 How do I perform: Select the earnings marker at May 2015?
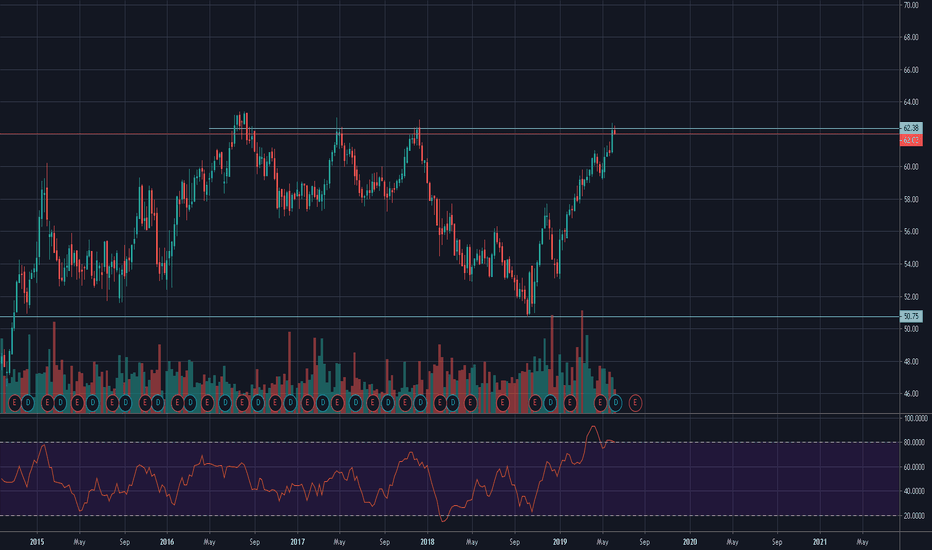coord(77,403)
